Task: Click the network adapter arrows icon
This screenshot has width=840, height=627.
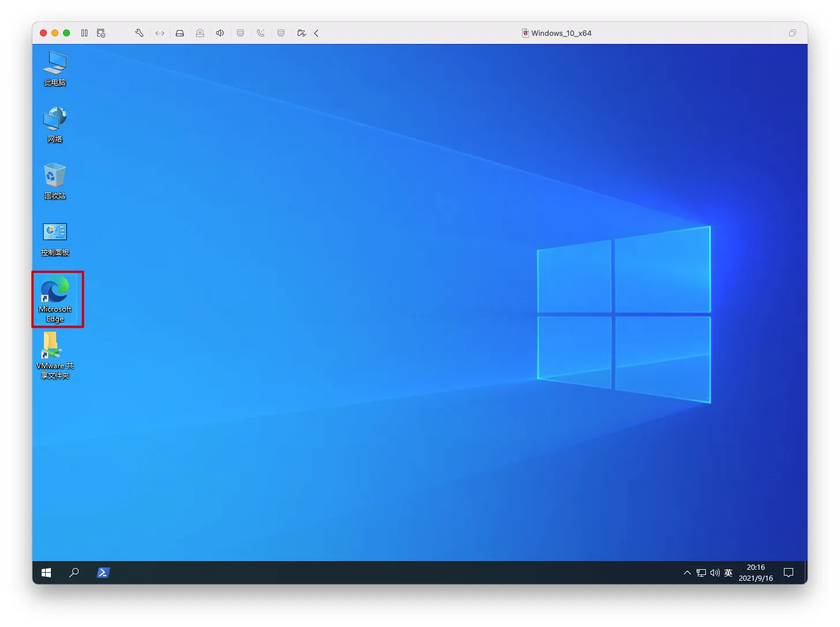Action: (160, 33)
